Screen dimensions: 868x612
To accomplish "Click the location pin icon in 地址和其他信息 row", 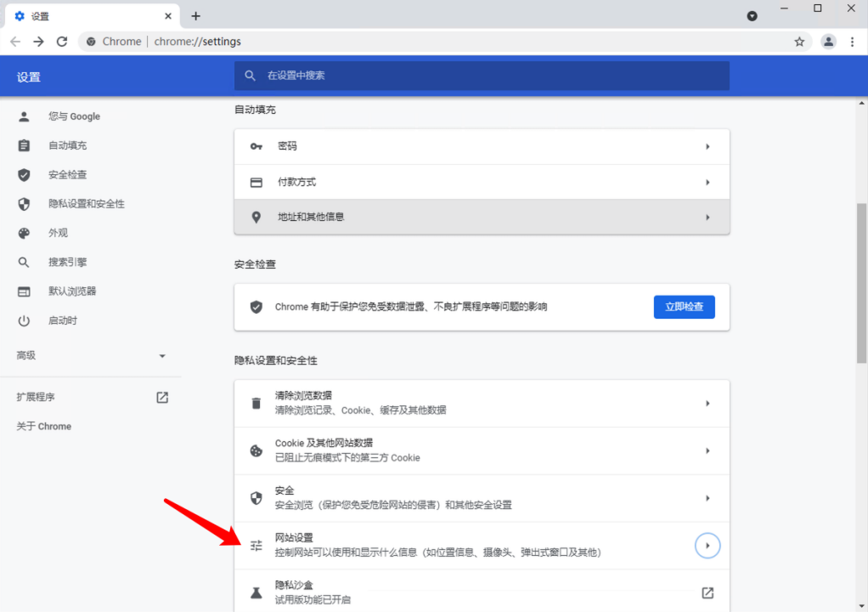I will [256, 217].
